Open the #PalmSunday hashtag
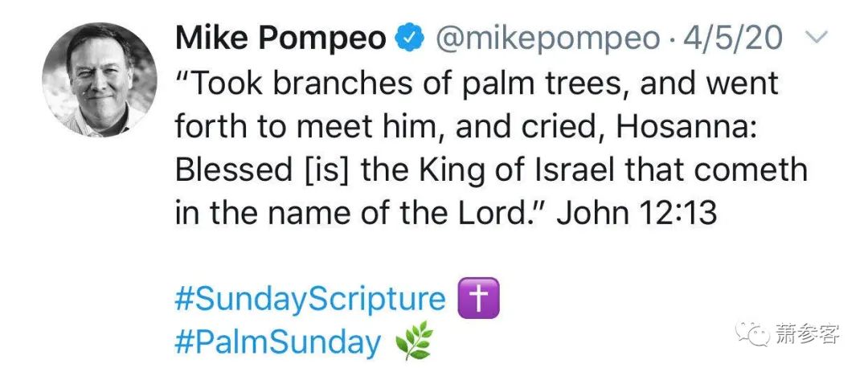This screenshot has height=372, width=868. 278,343
